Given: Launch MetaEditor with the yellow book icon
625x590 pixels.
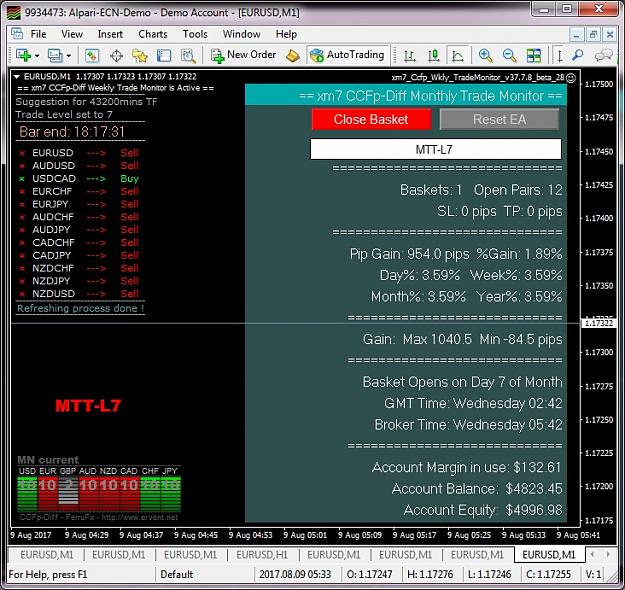Looking at the screenshot, I should point(293,55).
